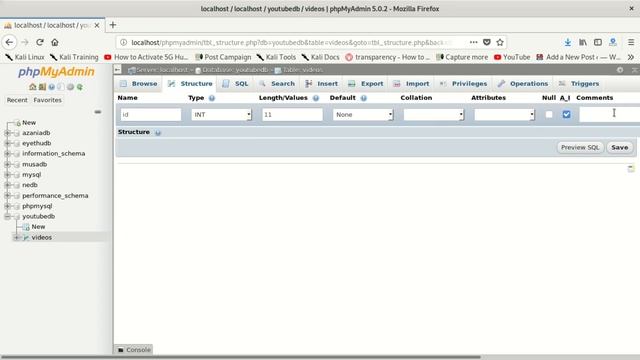Image resolution: width=640 pixels, height=360 pixels.
Task: Expand the eyethudb database node
Action: pos(7,143)
